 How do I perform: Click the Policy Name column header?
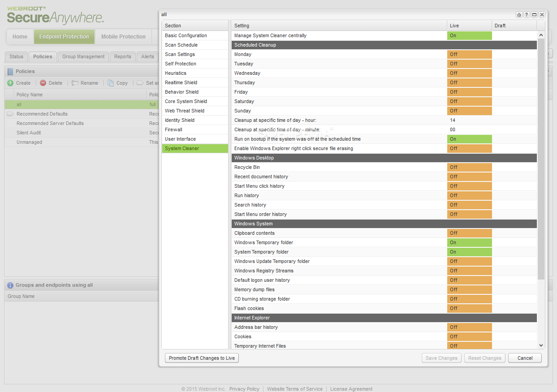click(x=80, y=95)
